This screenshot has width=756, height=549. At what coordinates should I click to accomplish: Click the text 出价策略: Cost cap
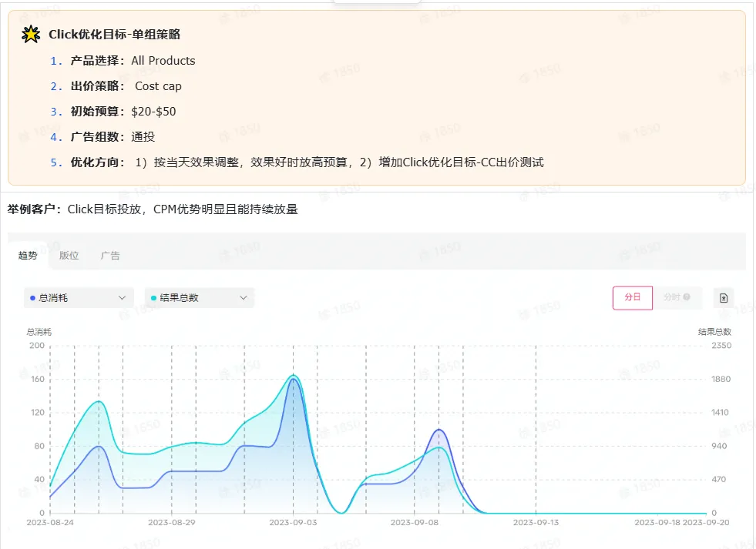click(x=126, y=86)
